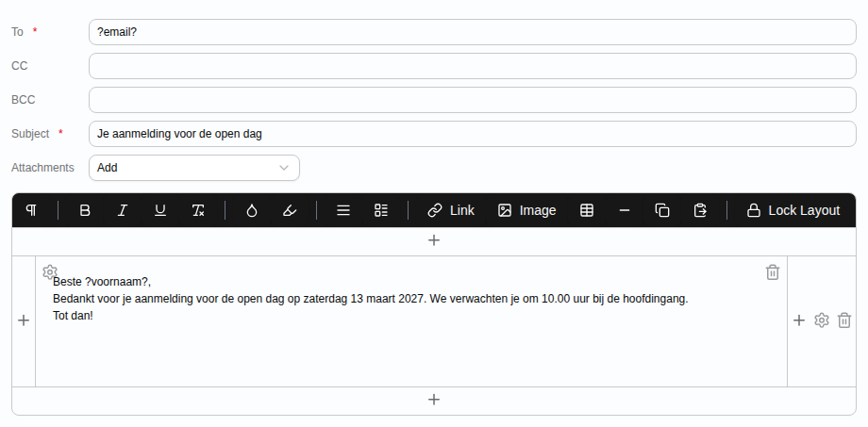Open the row settings gear on the right
The height and width of the screenshot is (427, 868).
pos(822,320)
